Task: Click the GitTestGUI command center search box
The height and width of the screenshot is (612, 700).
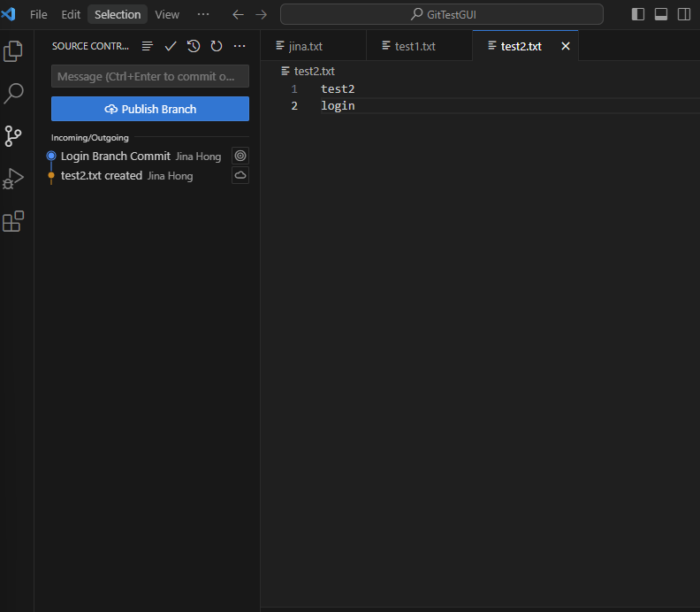Action: click(x=442, y=15)
